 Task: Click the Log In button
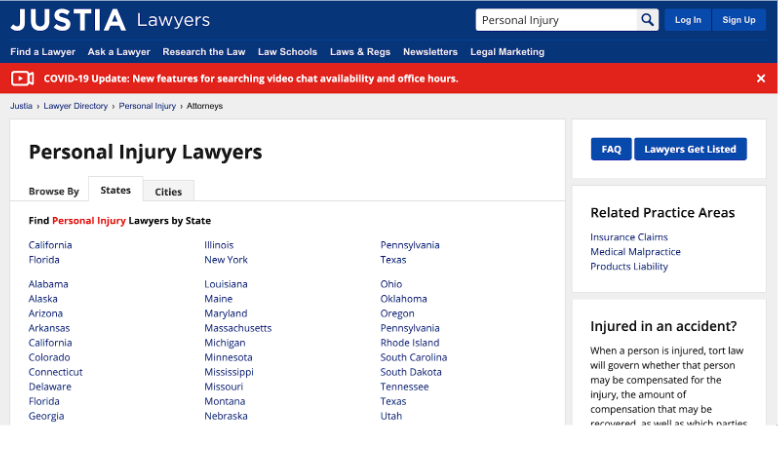[687, 20]
